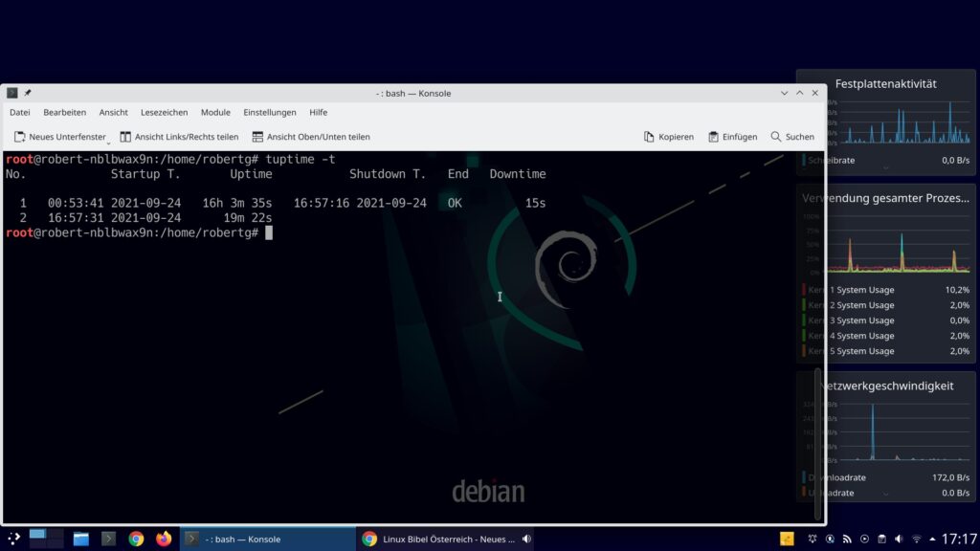980x551 pixels.
Task: Open the notifications bell tray icon
Action: click(x=813, y=539)
